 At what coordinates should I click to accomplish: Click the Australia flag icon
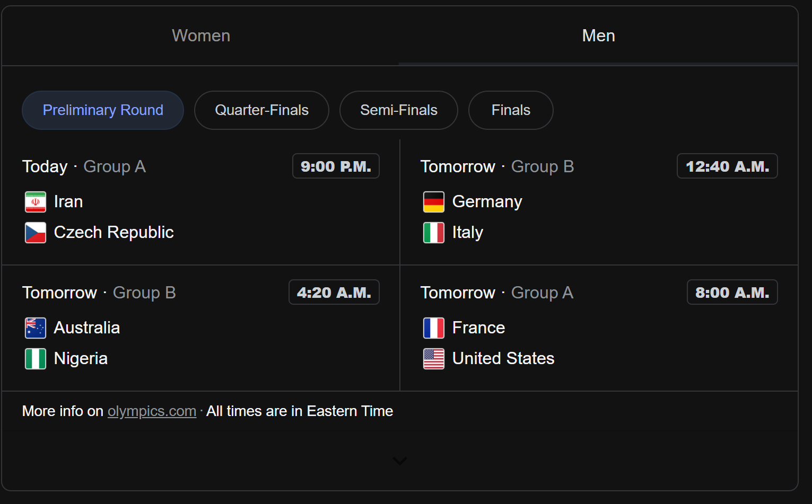36,328
